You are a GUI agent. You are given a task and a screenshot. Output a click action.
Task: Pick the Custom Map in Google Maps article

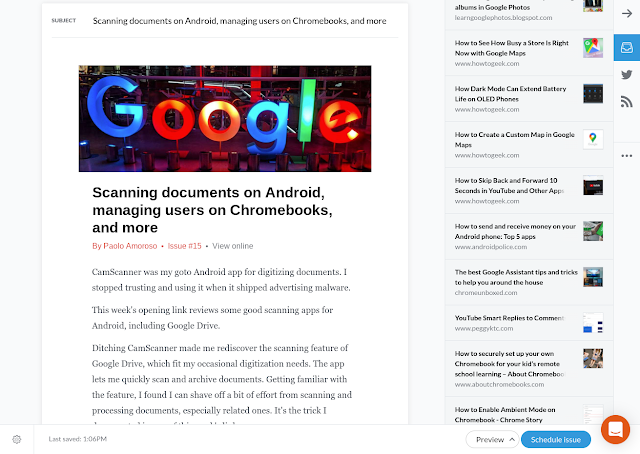pos(529,145)
